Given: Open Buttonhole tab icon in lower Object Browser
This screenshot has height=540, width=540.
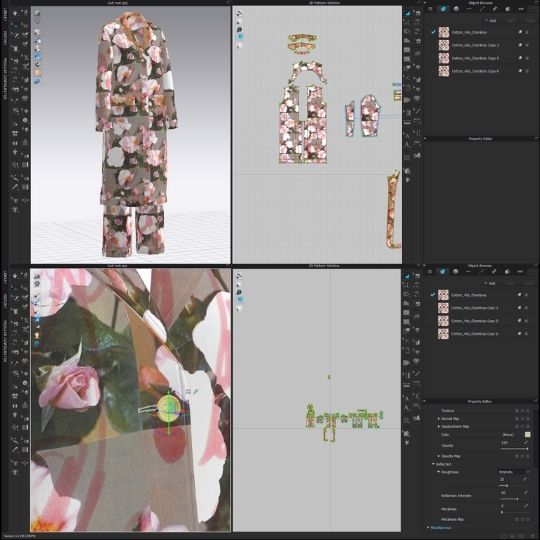Looking at the screenshot, I should click(468, 272).
